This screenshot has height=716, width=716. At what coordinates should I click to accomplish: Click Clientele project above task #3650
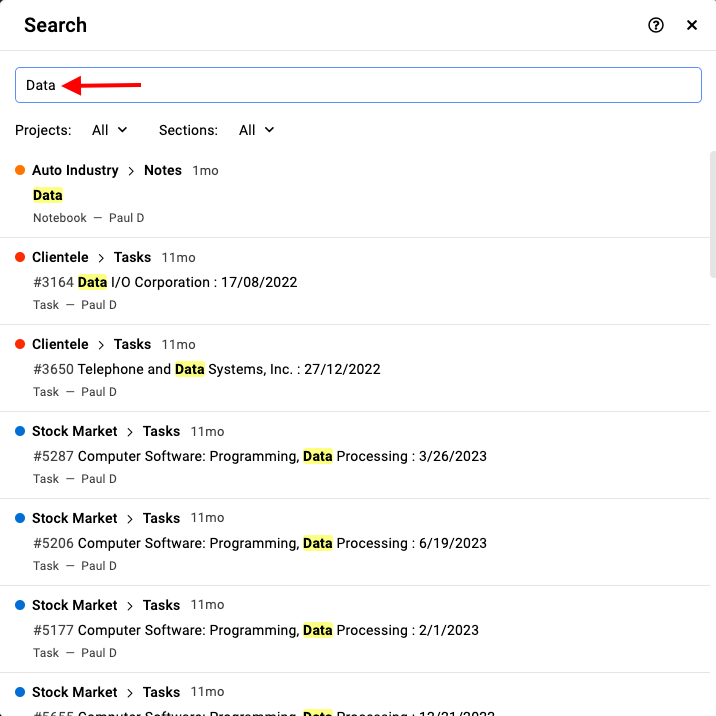point(60,344)
